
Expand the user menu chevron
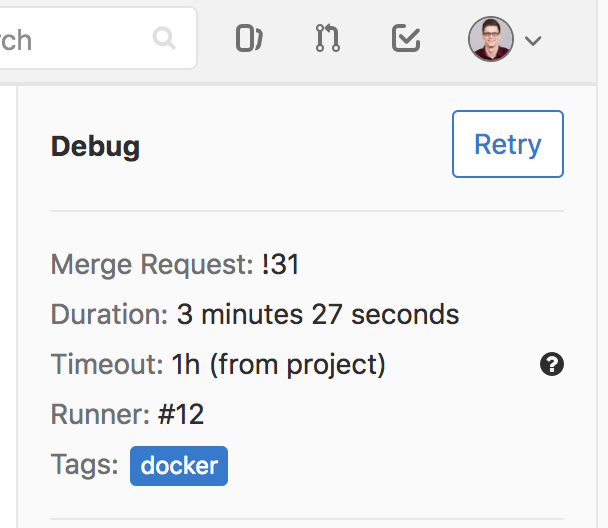533,40
